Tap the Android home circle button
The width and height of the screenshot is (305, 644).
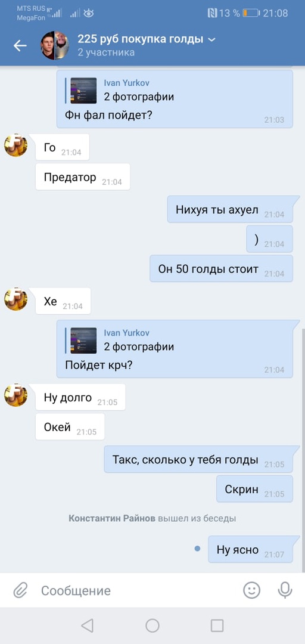[152, 626]
